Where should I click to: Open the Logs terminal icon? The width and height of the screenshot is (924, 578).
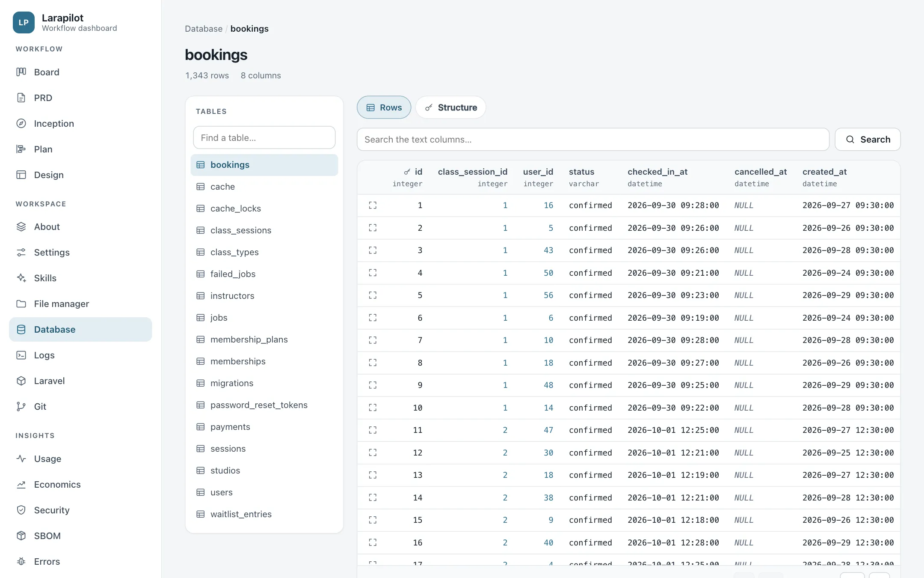point(21,355)
